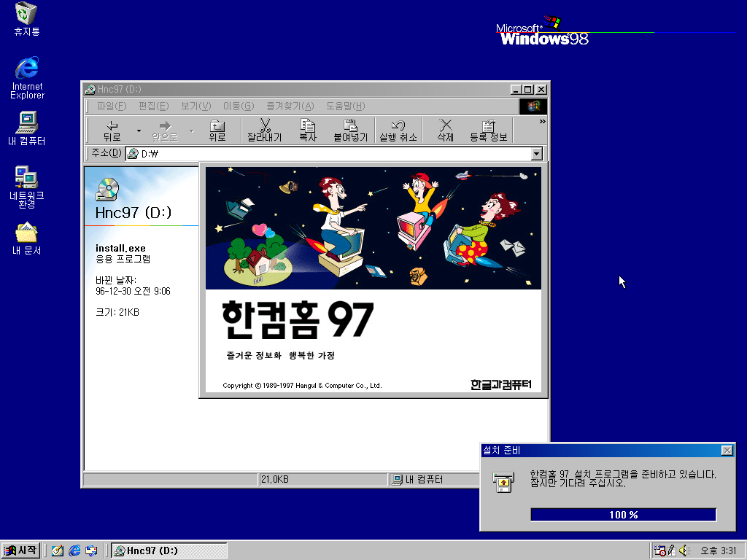Image resolution: width=747 pixels, height=560 pixels.
Task: Open the 파일(F) menu
Action: point(112,106)
